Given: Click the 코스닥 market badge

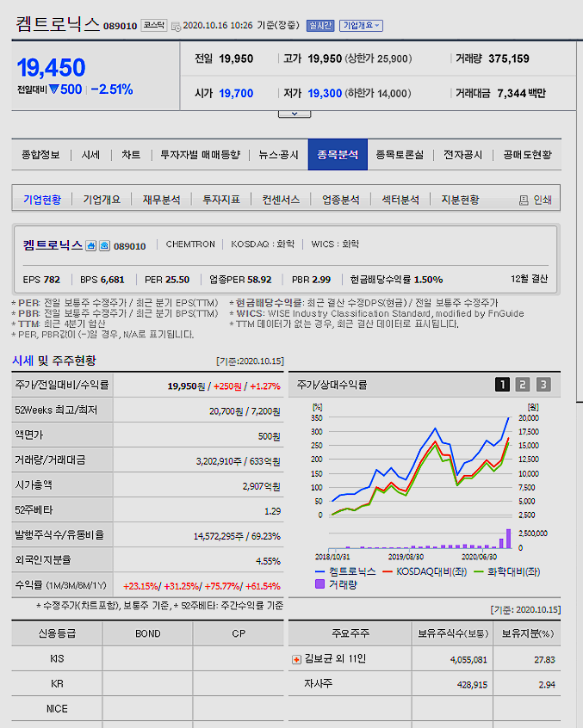Looking at the screenshot, I should (x=154, y=25).
